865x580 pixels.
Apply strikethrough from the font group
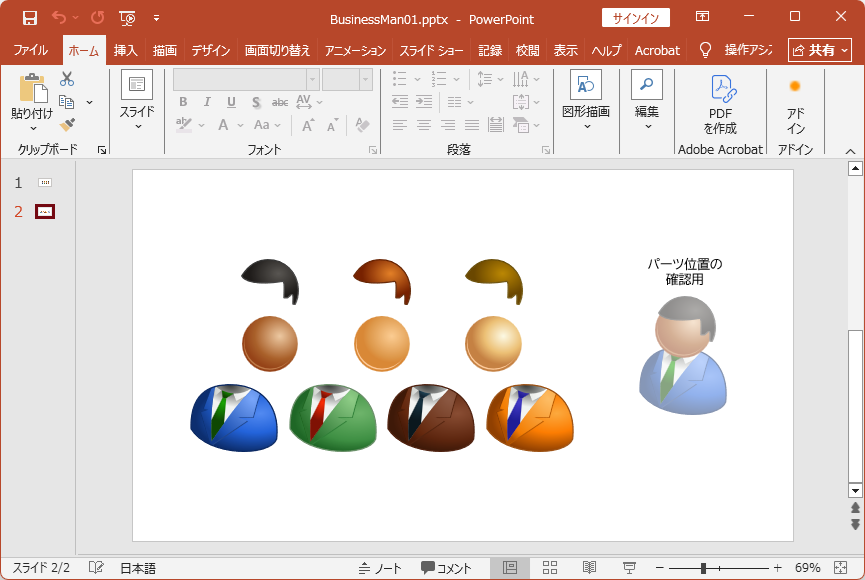279,101
